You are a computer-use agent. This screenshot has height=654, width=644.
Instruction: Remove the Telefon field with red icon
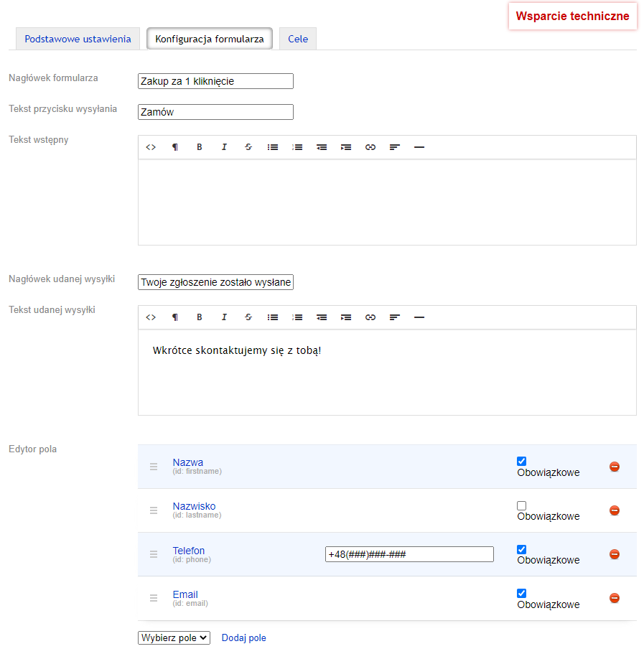[x=615, y=554]
